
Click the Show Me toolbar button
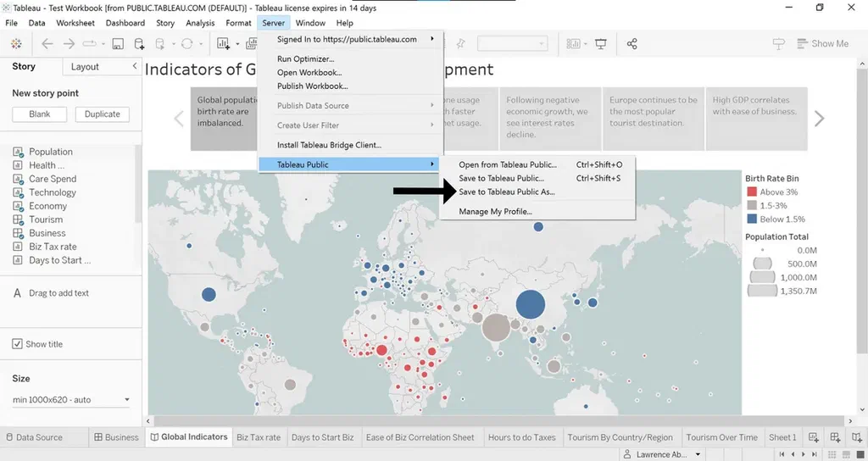(822, 44)
